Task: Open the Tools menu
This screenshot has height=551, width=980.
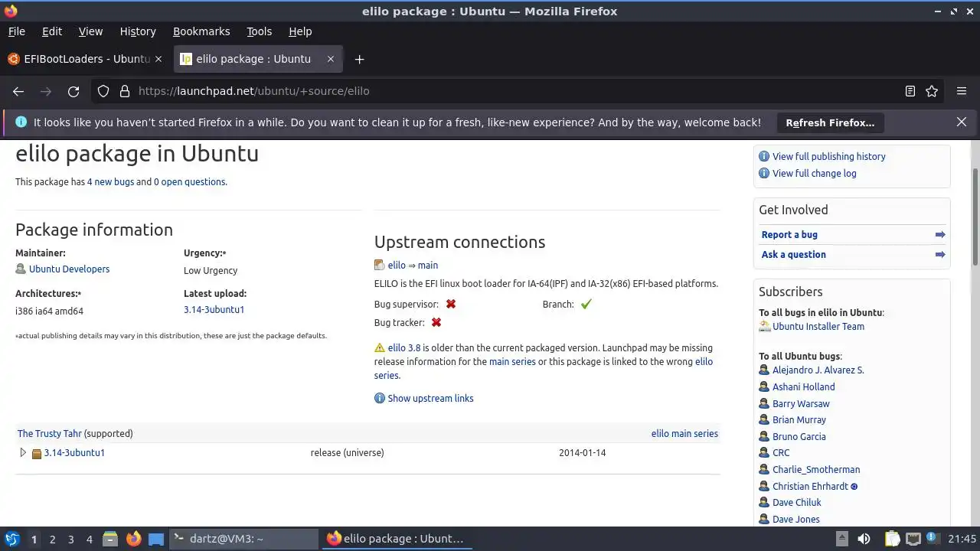Action: (x=260, y=31)
